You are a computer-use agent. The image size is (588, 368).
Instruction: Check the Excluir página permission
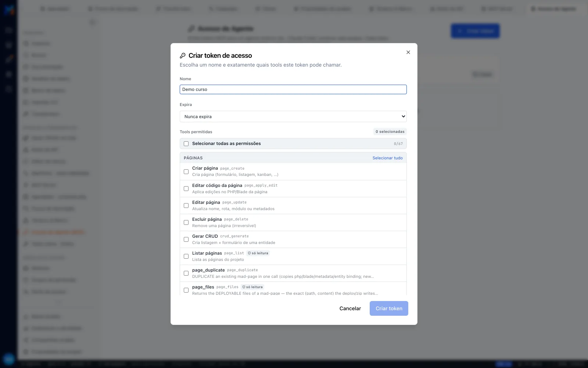(x=186, y=222)
